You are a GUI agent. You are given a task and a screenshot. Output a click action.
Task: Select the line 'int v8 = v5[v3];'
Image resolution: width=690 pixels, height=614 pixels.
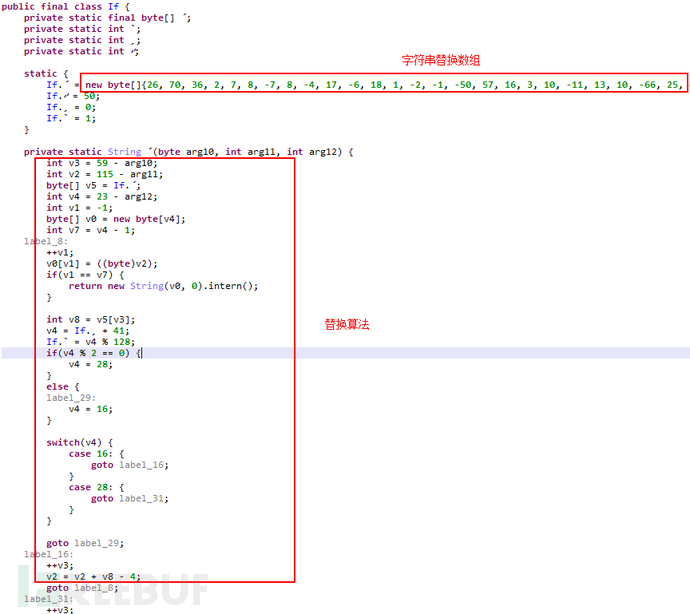pos(91,320)
